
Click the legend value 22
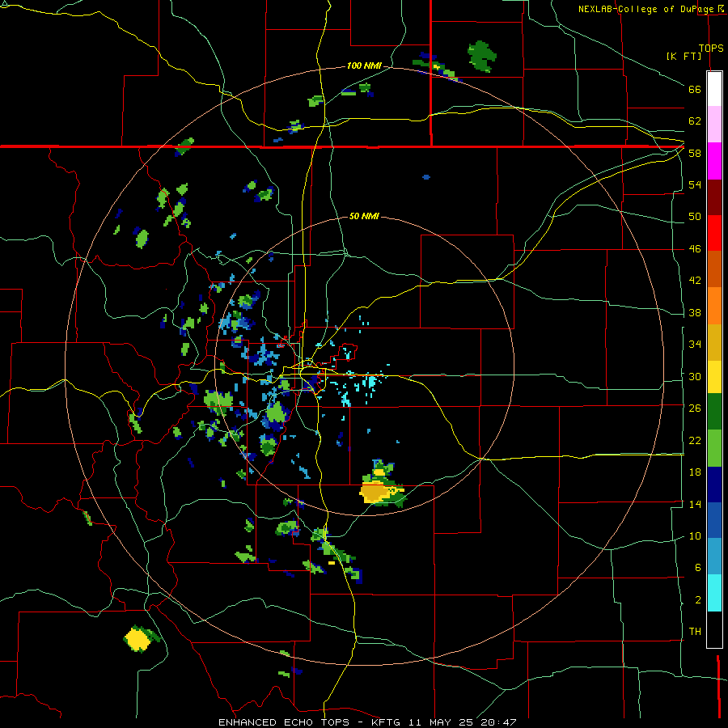point(695,440)
